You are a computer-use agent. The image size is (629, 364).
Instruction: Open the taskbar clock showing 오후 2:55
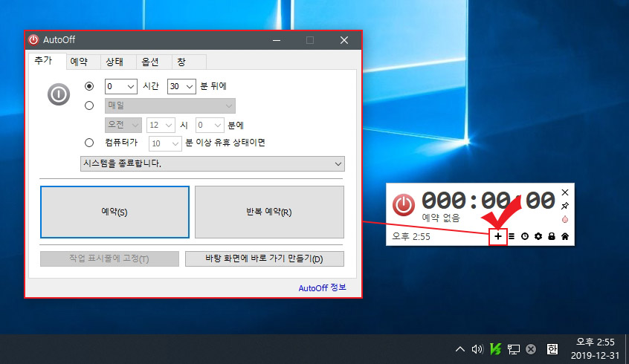click(x=596, y=348)
